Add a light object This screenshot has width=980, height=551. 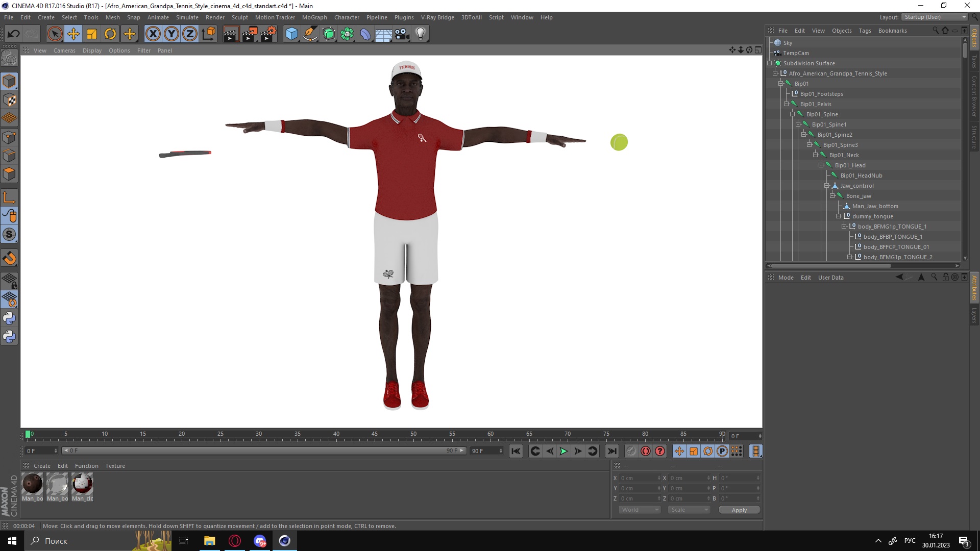pyautogui.click(x=421, y=34)
